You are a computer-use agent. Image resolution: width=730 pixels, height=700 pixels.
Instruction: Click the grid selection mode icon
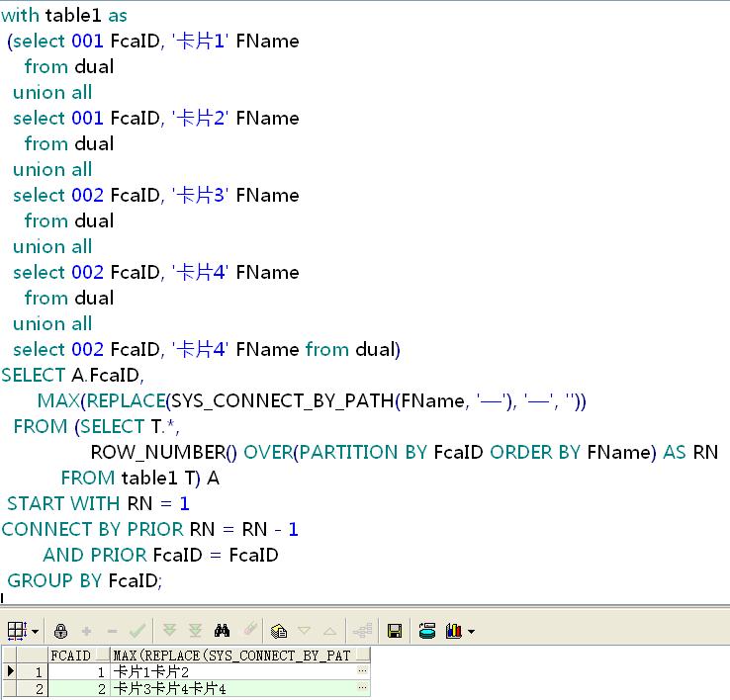click(x=17, y=631)
